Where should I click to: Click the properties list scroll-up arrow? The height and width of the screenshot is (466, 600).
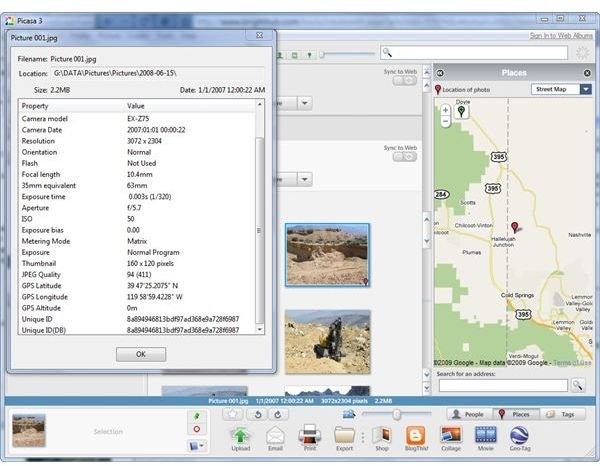(260, 104)
